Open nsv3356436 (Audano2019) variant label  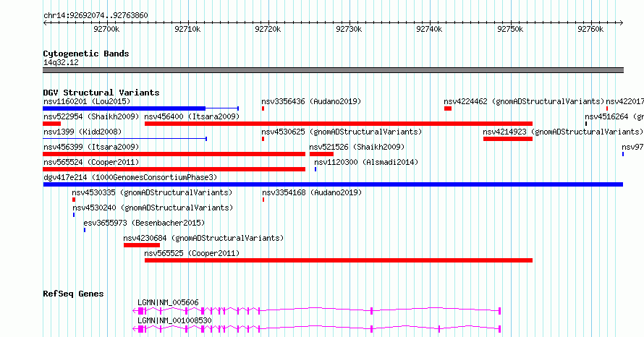311,101
